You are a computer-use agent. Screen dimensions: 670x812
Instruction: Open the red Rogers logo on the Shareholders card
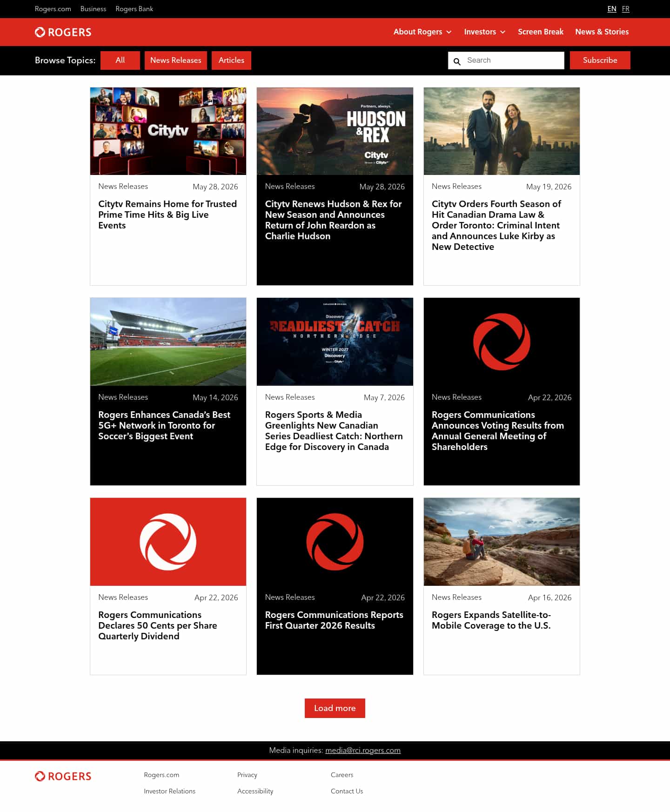click(502, 342)
